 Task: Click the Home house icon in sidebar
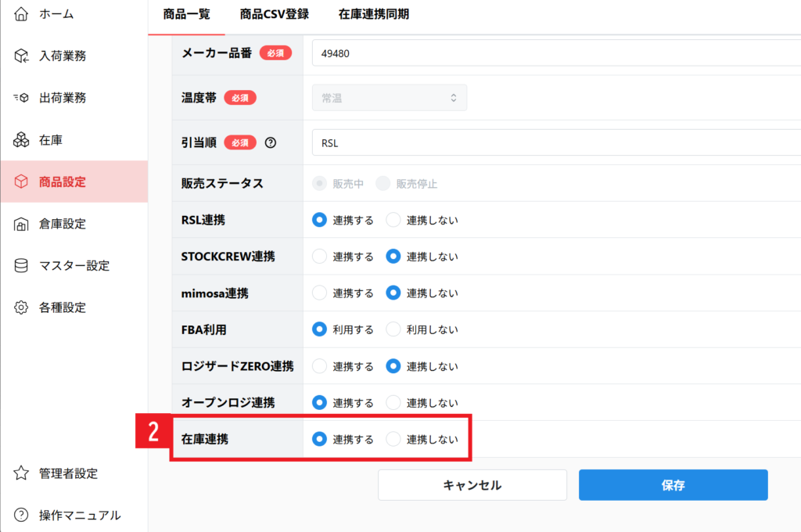click(x=21, y=14)
